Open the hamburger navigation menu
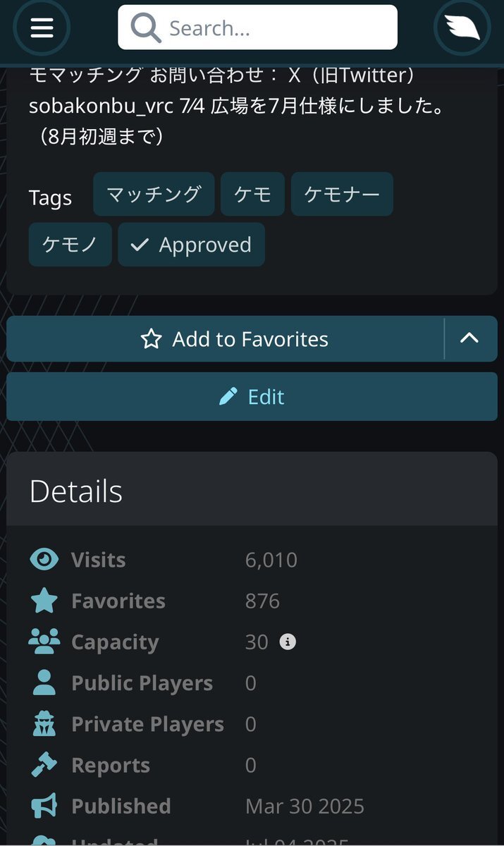The width and height of the screenshot is (504, 846). coord(42,27)
